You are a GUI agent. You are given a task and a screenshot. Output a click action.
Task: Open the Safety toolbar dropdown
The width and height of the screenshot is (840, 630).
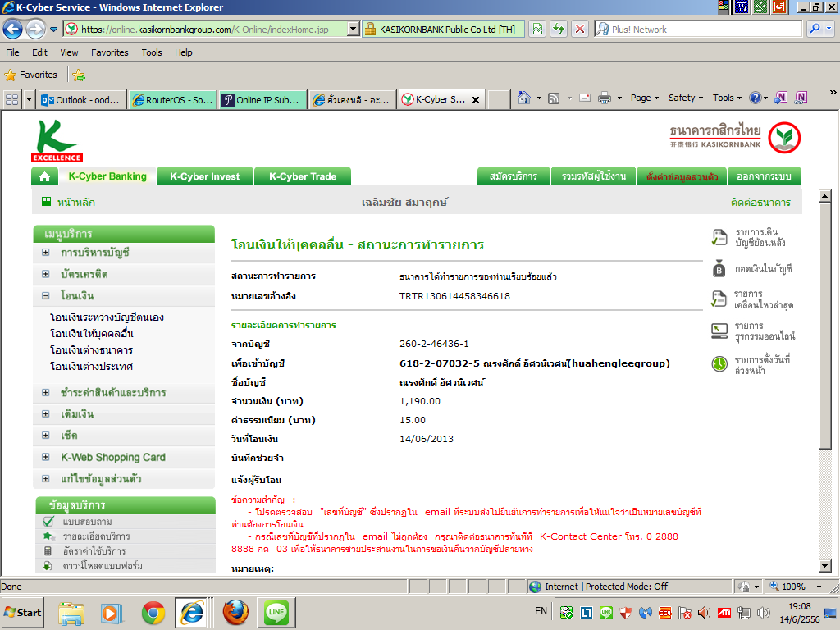686,98
